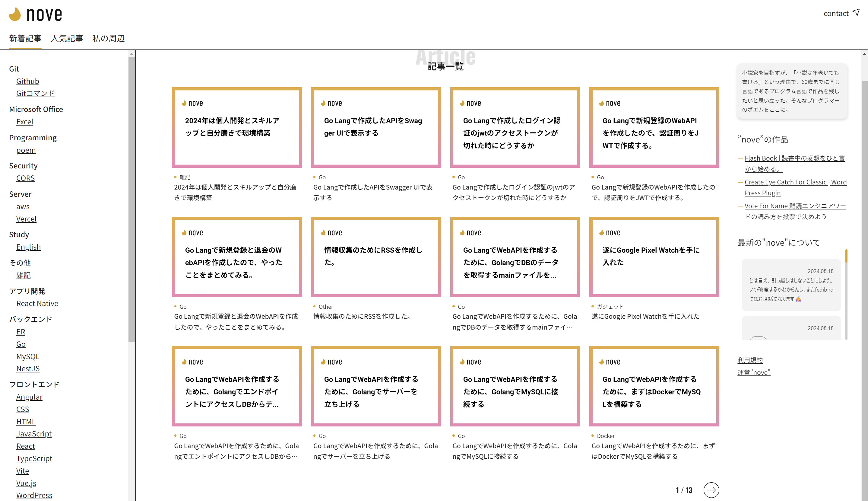Open article card まずはDockerでMySQLを構築

pyautogui.click(x=654, y=386)
